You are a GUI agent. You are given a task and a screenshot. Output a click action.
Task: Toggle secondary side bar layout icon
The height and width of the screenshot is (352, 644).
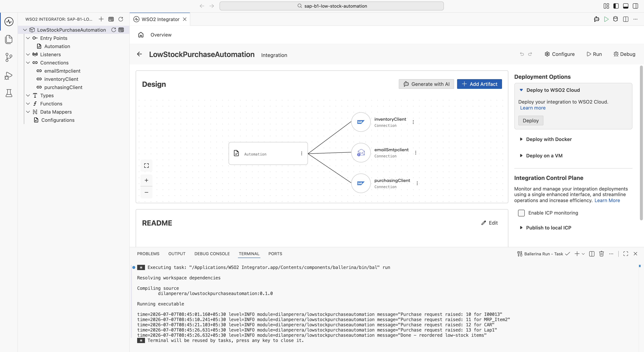click(635, 6)
